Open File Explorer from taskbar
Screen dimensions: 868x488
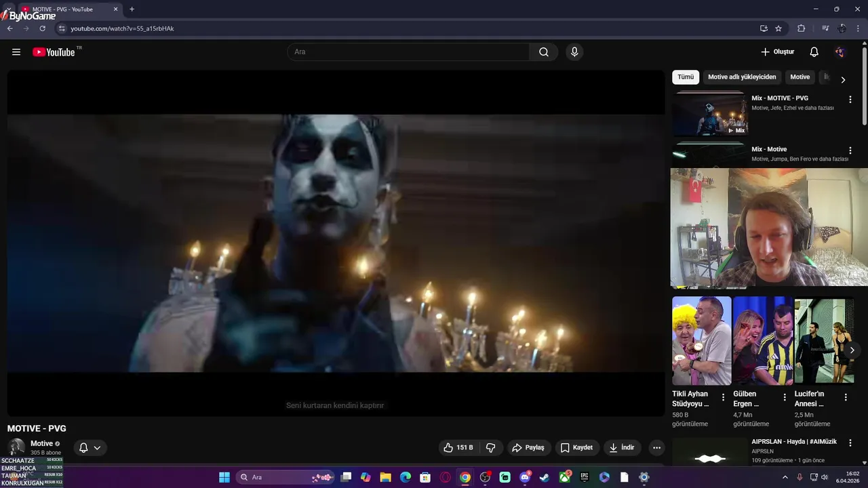[x=385, y=477]
